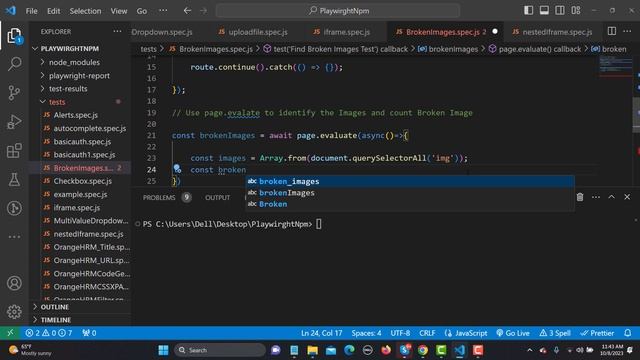The height and width of the screenshot is (360, 640).
Task: Switch to the OUTPUT panel tab
Action: pyautogui.click(x=218, y=198)
